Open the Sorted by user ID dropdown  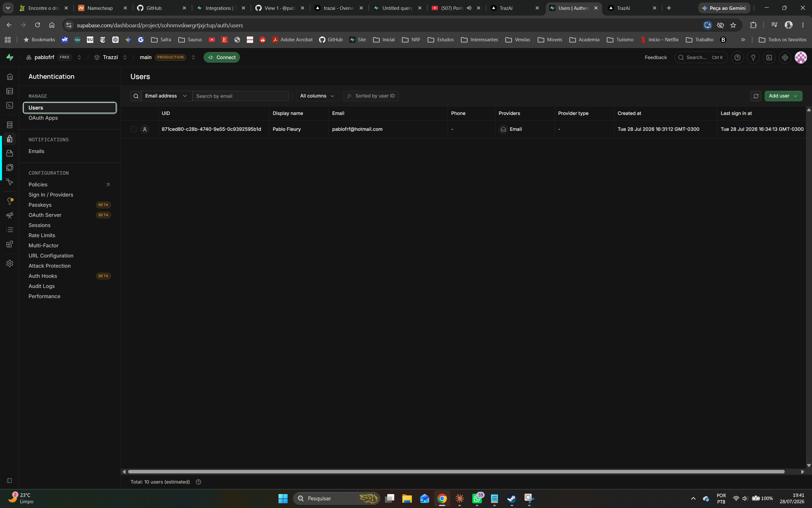[x=370, y=96]
